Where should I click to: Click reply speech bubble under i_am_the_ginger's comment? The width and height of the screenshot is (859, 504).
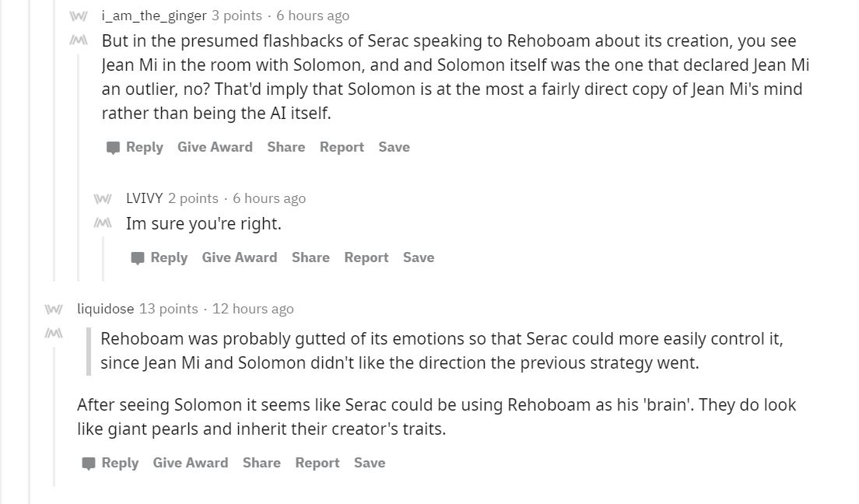[113, 147]
